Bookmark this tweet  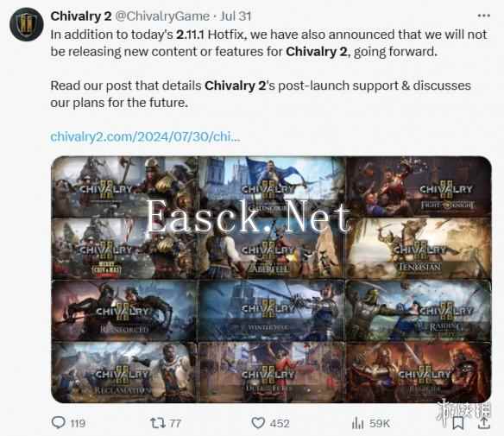point(458,423)
